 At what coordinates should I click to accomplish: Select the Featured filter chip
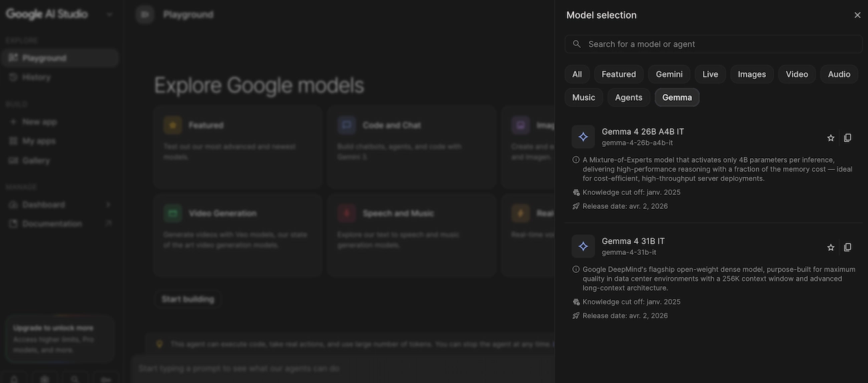tap(619, 74)
